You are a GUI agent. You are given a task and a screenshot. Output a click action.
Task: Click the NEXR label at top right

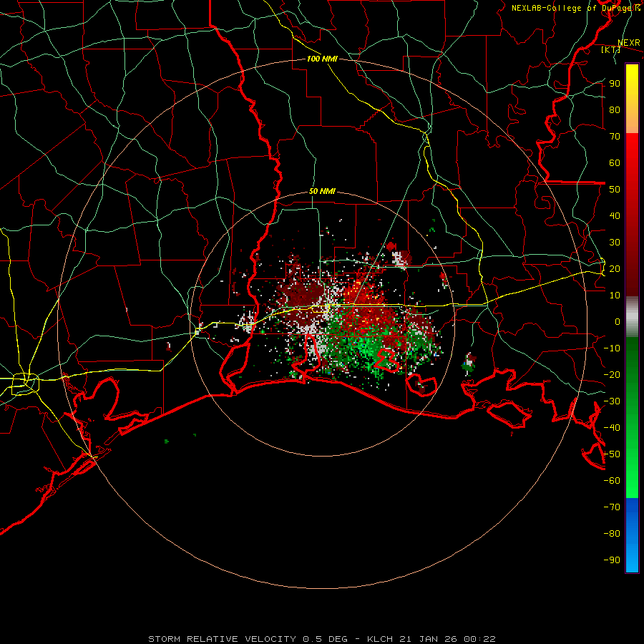[629, 43]
